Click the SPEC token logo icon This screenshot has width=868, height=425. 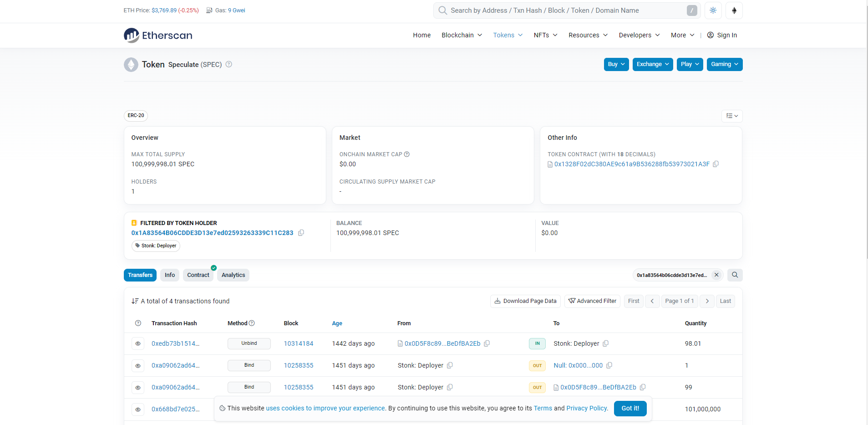(x=131, y=65)
